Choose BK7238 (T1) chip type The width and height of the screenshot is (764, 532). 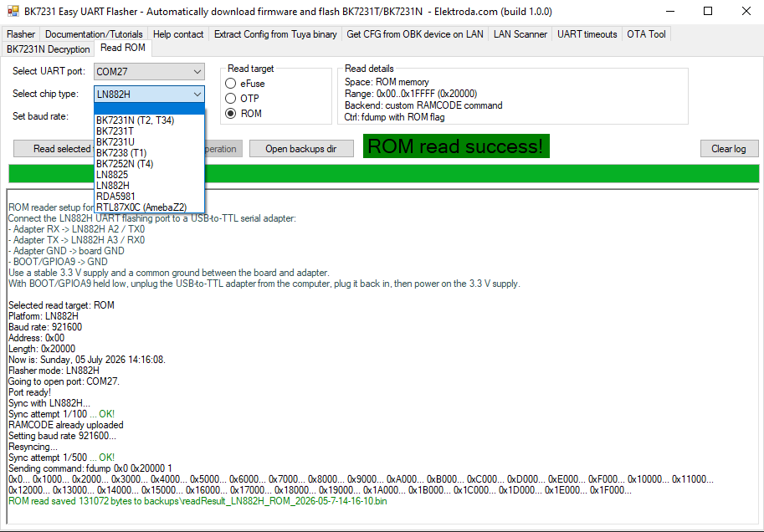[x=149, y=153]
